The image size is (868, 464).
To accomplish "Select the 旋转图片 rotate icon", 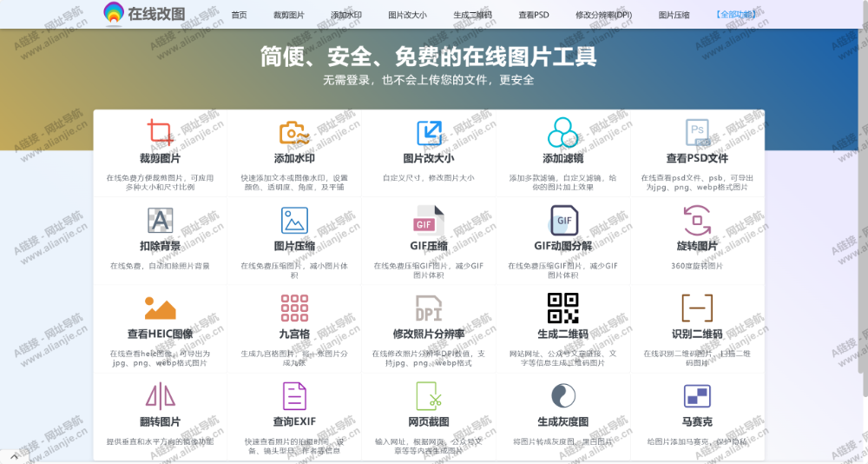I will click(x=698, y=220).
